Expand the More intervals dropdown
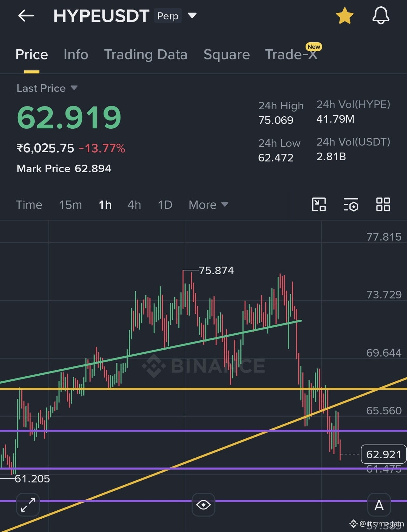This screenshot has width=407, height=532. click(x=209, y=205)
